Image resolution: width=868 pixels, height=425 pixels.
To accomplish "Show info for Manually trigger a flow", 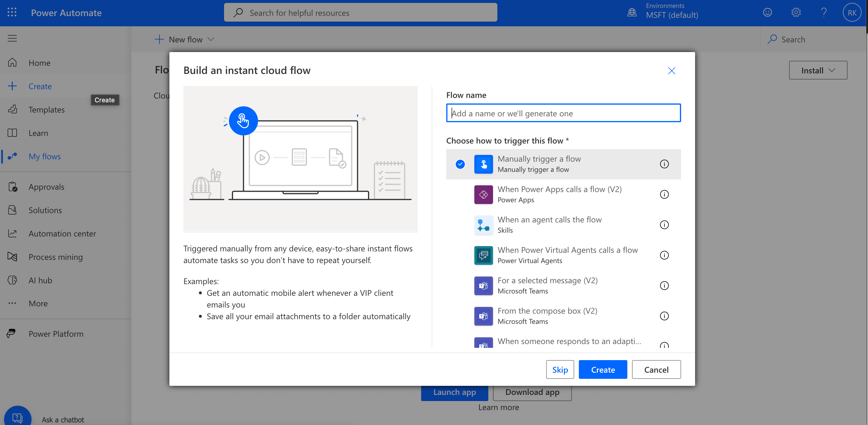I will coord(664,164).
